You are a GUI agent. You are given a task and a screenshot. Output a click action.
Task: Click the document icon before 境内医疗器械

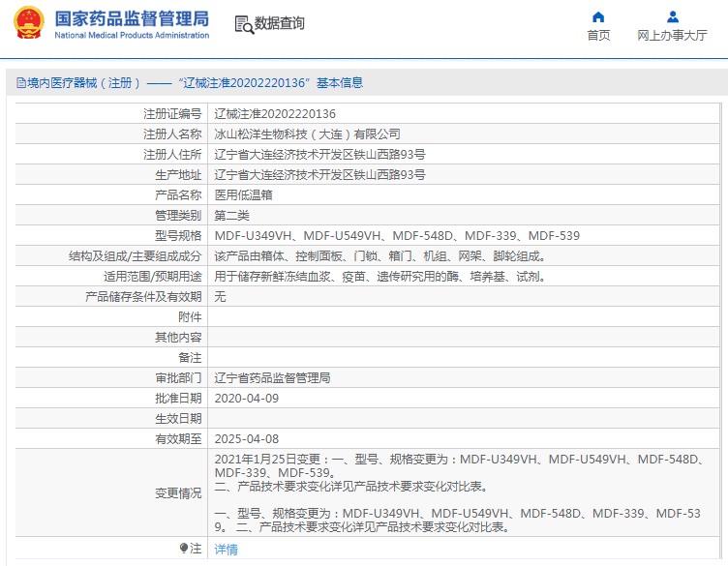21,83
